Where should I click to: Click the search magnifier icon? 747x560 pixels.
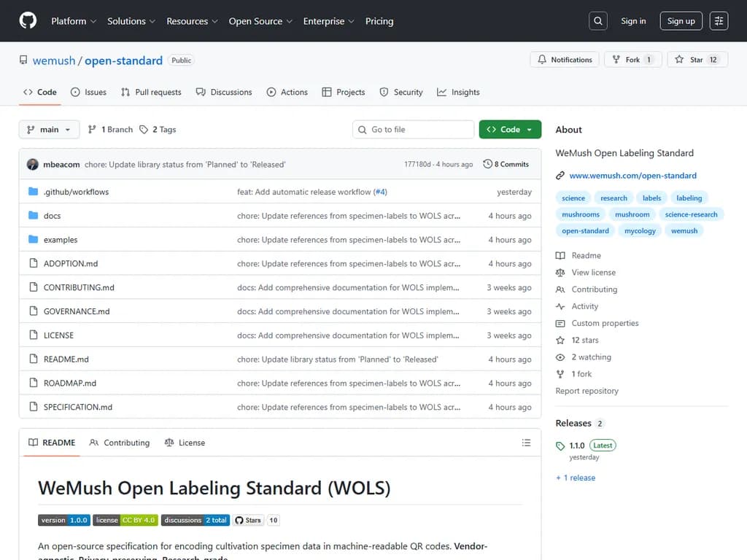(598, 21)
